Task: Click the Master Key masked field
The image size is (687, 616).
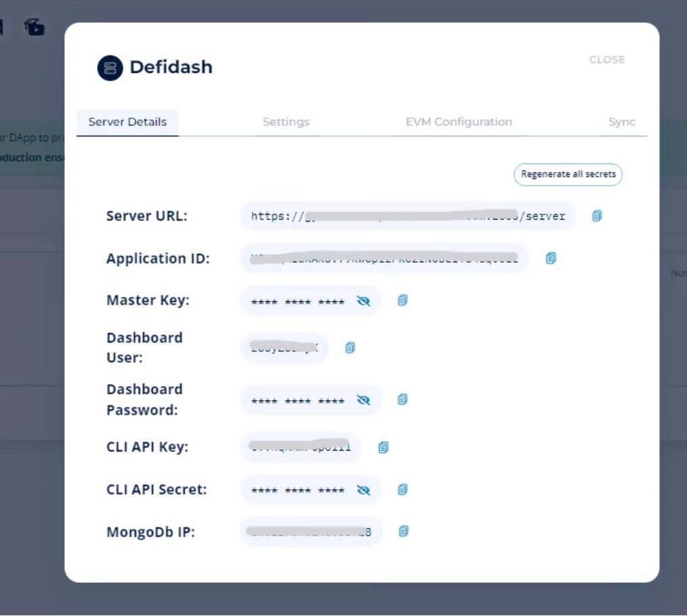Action: [311, 301]
